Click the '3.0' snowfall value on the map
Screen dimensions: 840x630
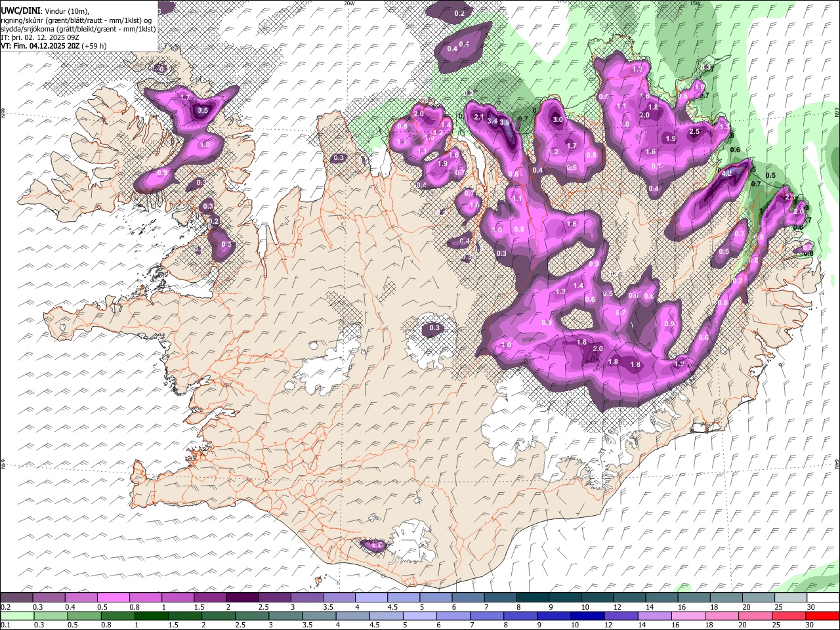click(x=558, y=120)
